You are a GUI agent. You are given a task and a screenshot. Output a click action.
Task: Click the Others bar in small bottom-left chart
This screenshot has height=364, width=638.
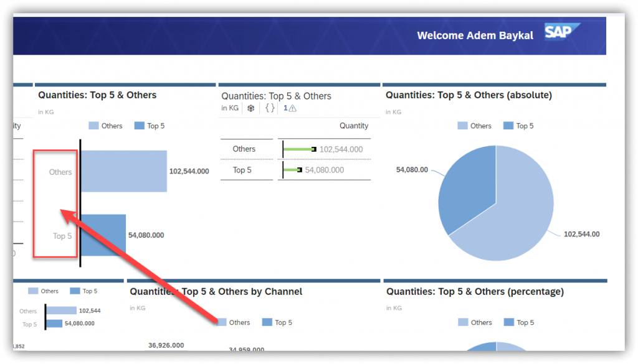pyautogui.click(x=61, y=310)
